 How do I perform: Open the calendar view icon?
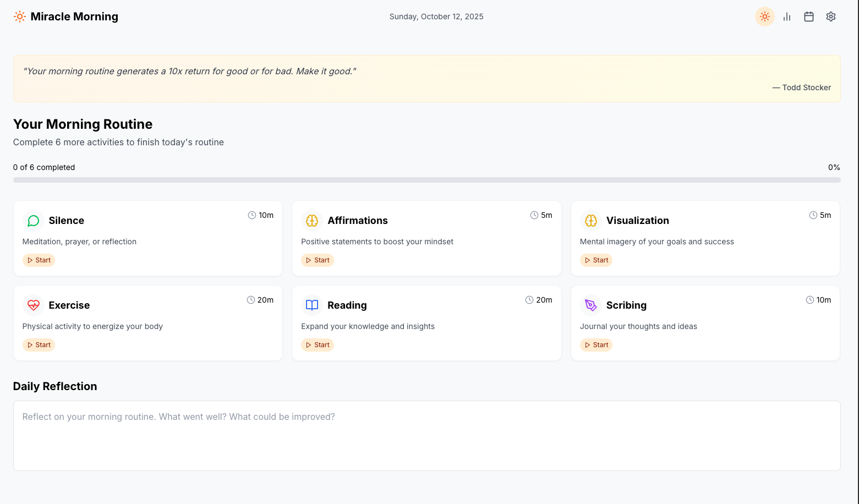pyautogui.click(x=808, y=17)
